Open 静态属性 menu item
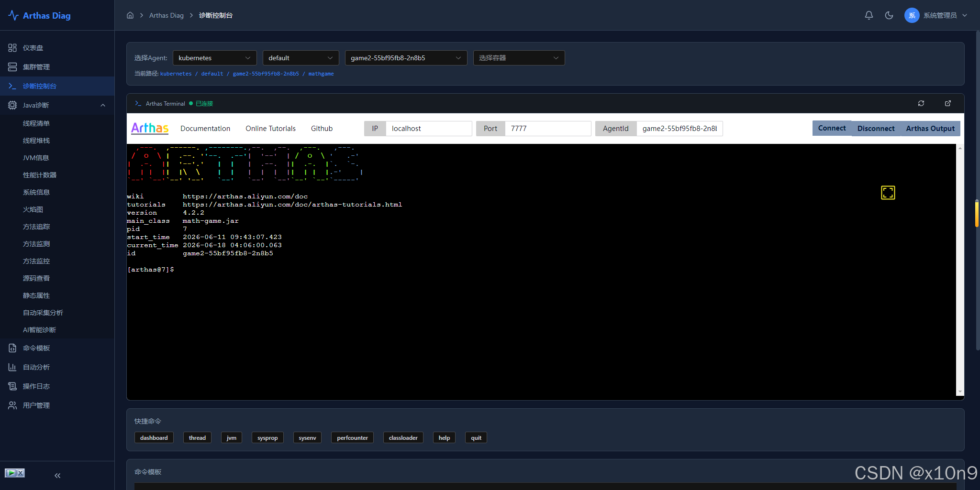Image resolution: width=980 pixels, height=490 pixels. (36, 295)
